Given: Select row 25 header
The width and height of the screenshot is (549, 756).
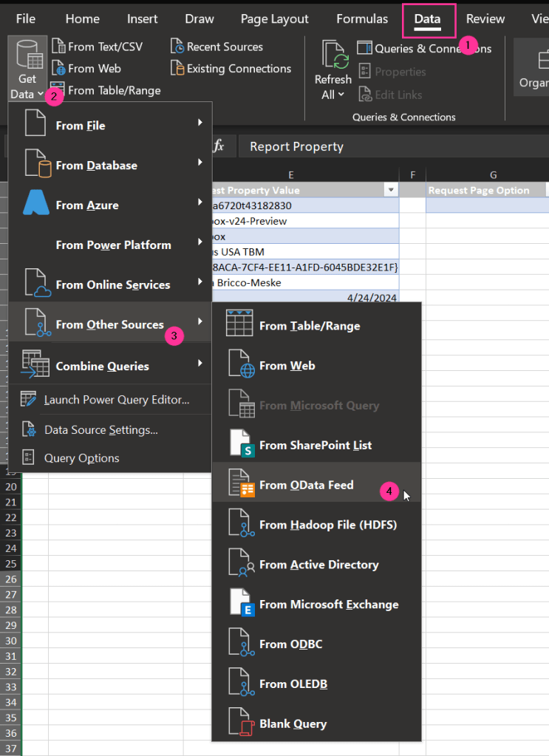Looking at the screenshot, I should [12, 565].
